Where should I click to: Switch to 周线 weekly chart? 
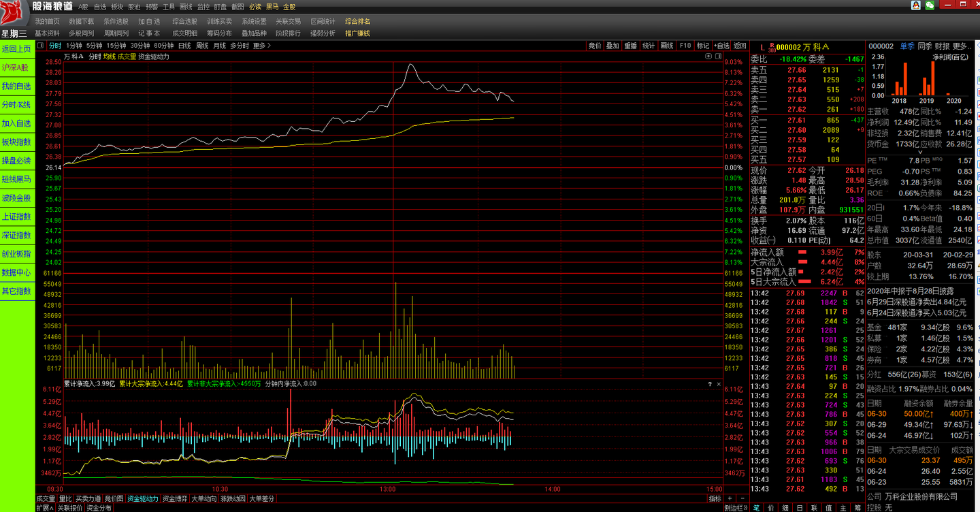tap(202, 46)
